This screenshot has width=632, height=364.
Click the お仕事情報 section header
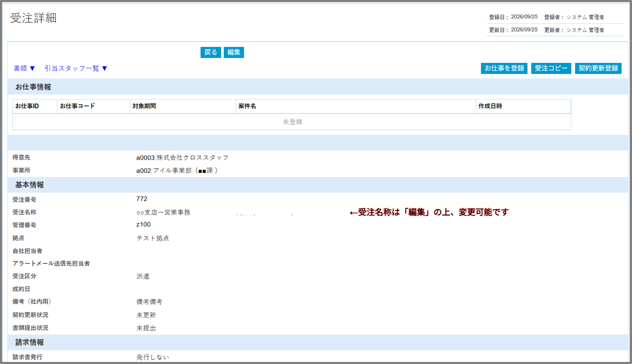[318, 87]
